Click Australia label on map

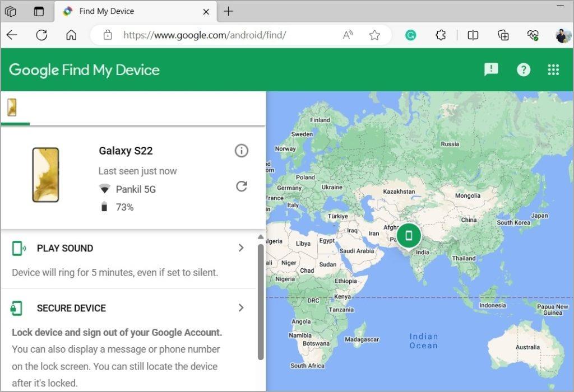527,347
